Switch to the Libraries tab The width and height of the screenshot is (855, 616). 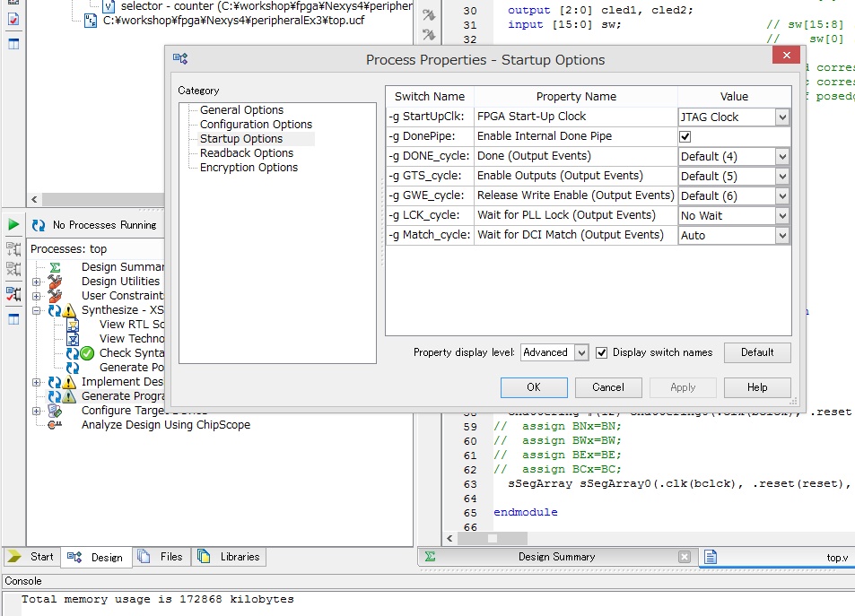(x=230, y=557)
